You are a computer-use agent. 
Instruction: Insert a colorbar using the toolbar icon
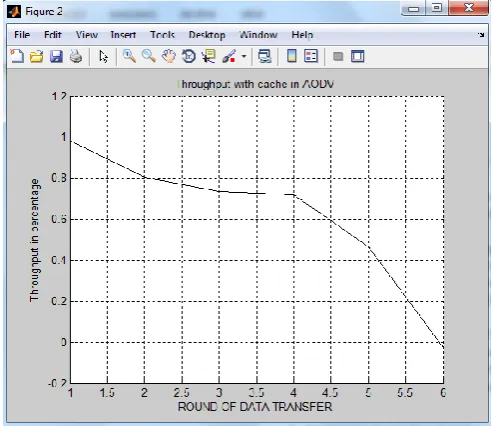click(292, 56)
